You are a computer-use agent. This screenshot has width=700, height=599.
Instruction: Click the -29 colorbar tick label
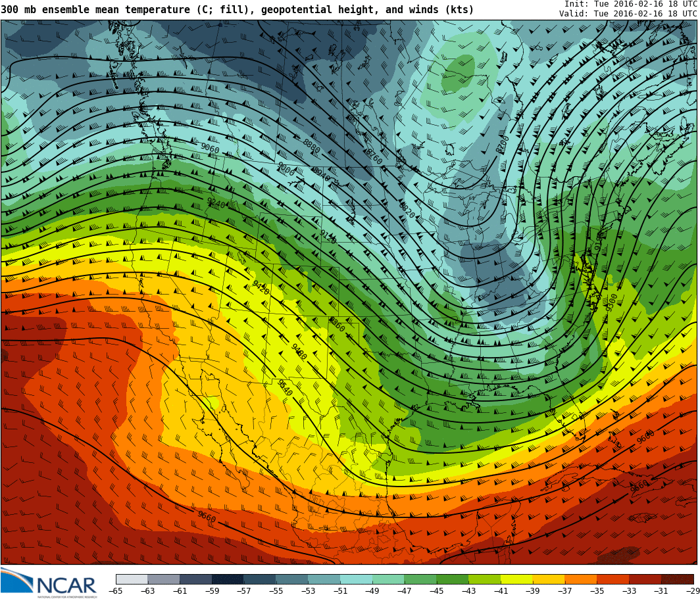tap(692, 591)
